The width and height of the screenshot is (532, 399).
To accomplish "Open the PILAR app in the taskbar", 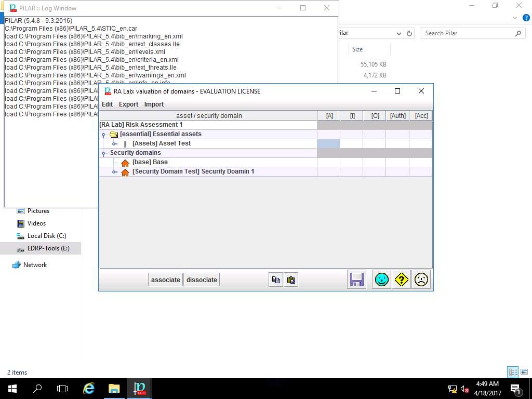I will pos(139,389).
